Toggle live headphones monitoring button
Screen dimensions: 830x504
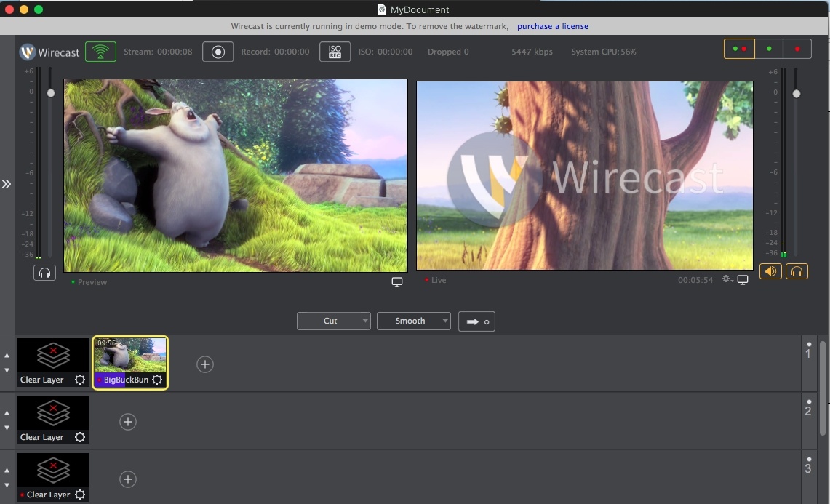pos(797,271)
